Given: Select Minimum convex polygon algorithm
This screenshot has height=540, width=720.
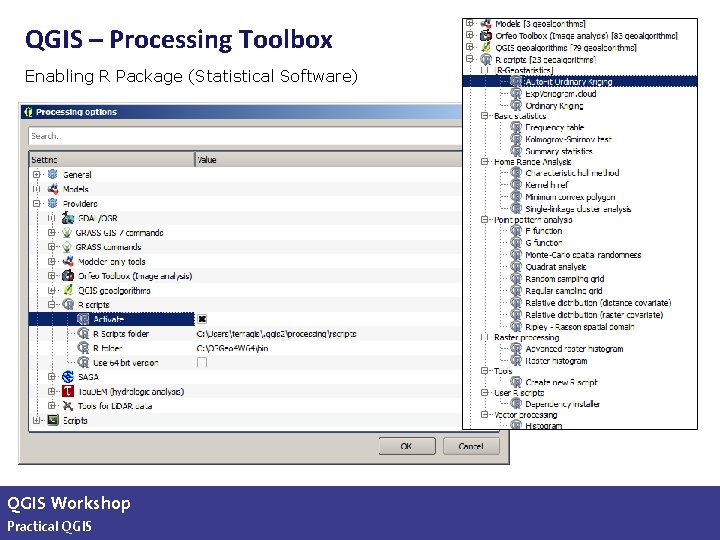Looking at the screenshot, I should (x=570, y=197).
